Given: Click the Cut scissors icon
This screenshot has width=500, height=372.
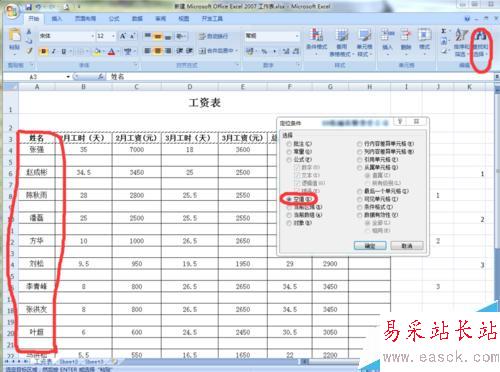Looking at the screenshot, I should pos(29,32).
